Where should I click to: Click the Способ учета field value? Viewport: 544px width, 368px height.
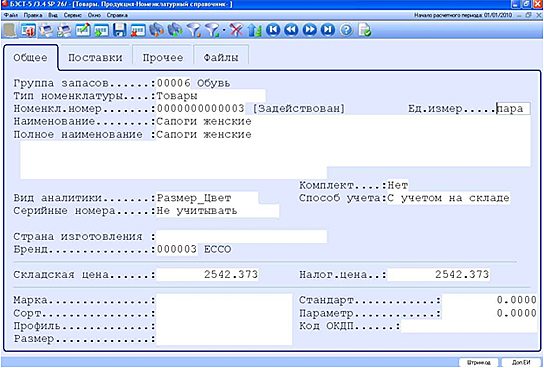[449, 198]
